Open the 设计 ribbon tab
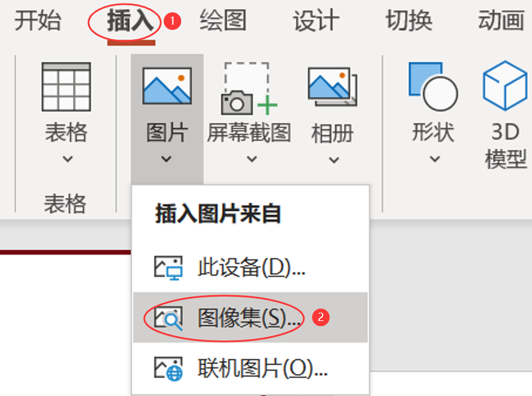The height and width of the screenshot is (396, 532). 316,21
